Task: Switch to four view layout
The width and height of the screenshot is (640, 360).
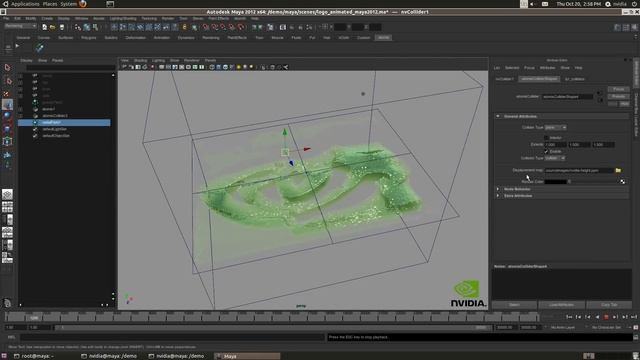Action: point(7,207)
